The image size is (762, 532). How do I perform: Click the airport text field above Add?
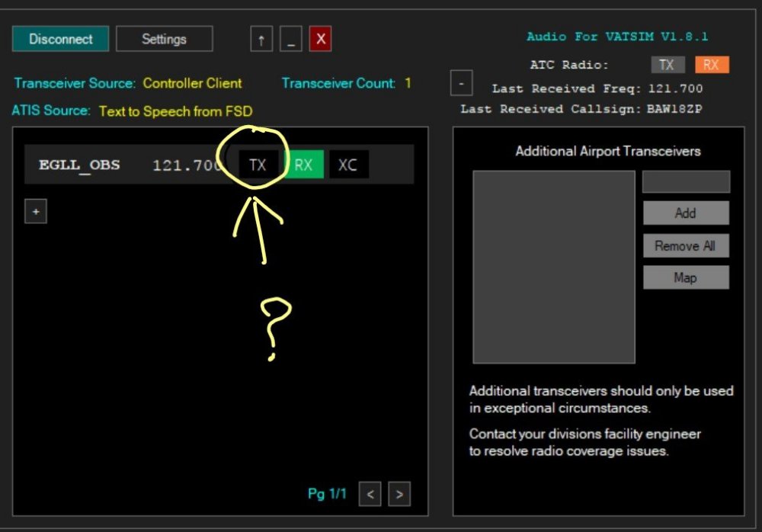(x=686, y=181)
